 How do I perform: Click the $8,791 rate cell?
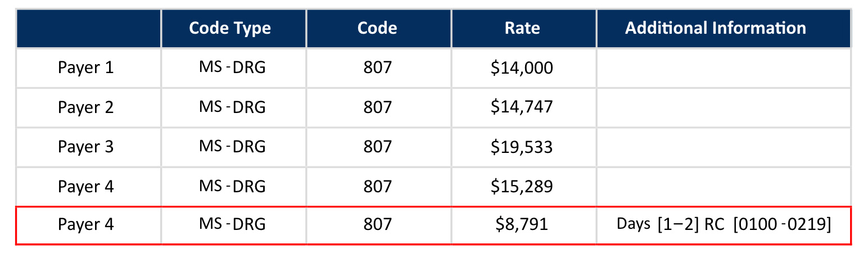(x=522, y=224)
